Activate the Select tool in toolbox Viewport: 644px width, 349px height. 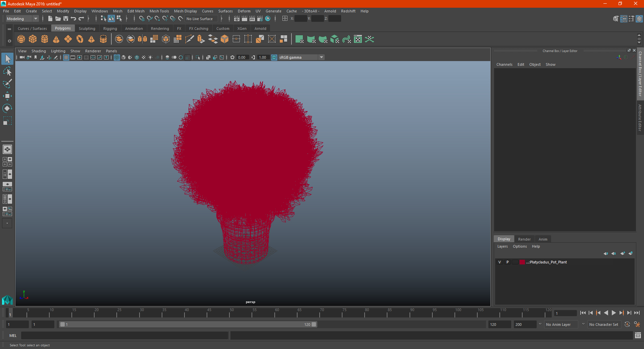pos(7,59)
